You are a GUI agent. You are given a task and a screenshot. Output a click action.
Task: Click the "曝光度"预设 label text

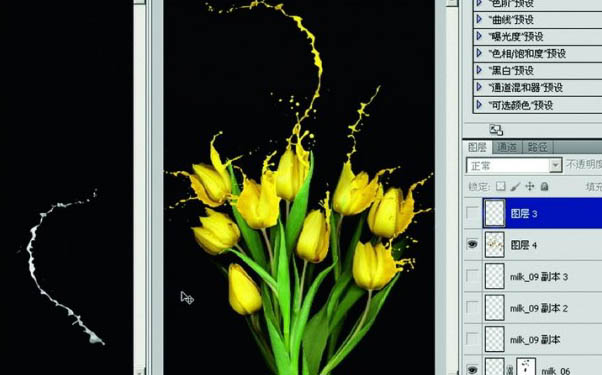pos(516,37)
